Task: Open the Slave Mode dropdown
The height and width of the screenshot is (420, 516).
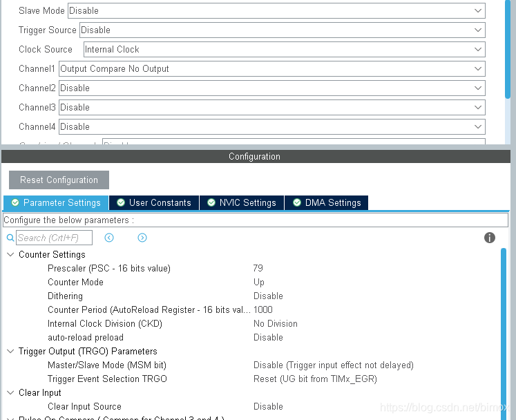Action: pos(276,10)
